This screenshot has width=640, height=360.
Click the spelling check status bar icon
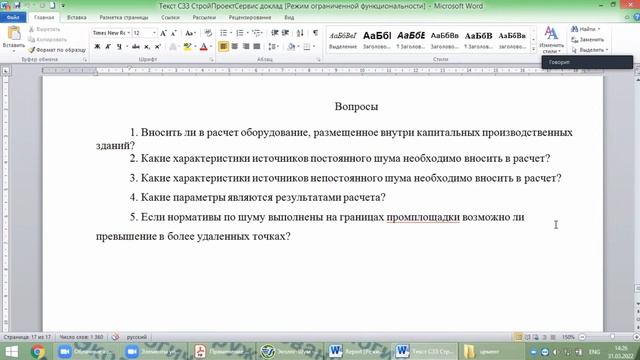(116, 337)
